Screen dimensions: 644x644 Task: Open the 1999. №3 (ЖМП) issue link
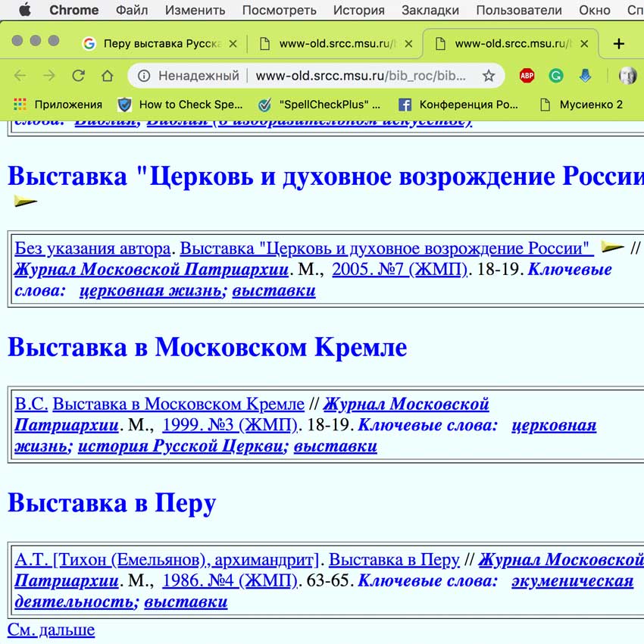[230, 425]
